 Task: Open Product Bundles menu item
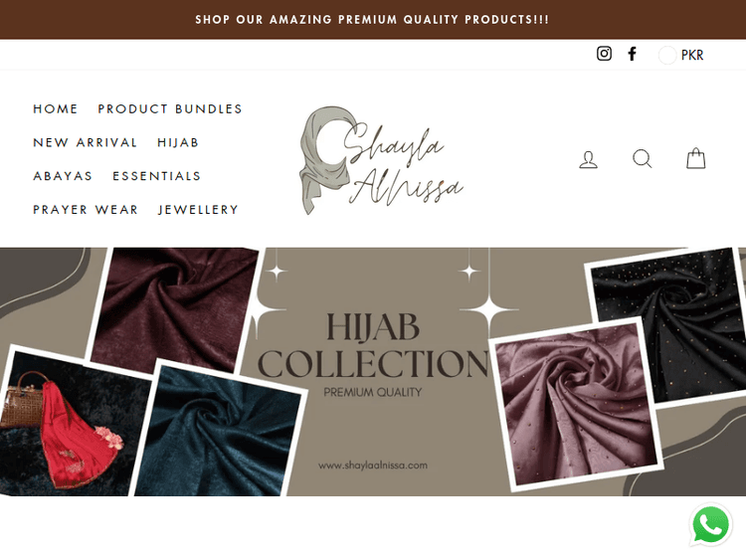tap(170, 109)
